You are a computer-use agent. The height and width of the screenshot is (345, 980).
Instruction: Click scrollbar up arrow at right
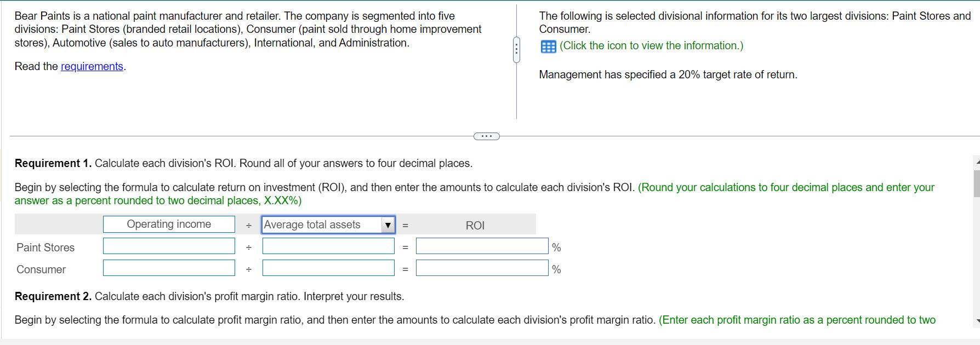[977, 162]
